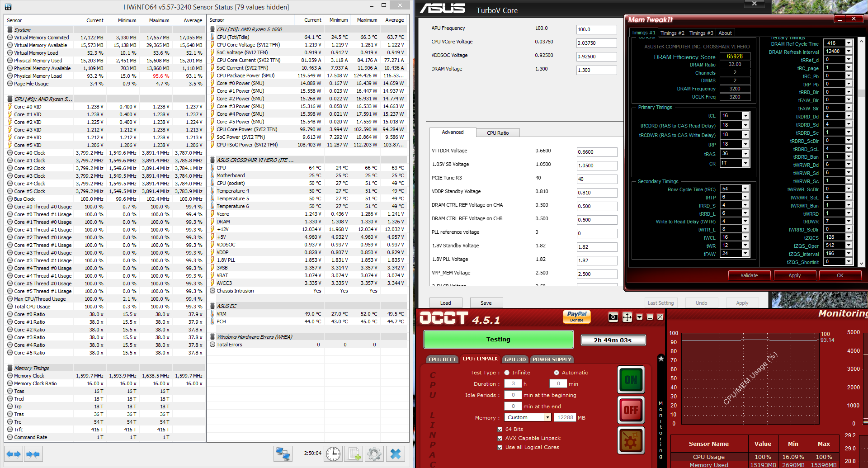Click Validate button in Mem TweakIt

coord(749,275)
